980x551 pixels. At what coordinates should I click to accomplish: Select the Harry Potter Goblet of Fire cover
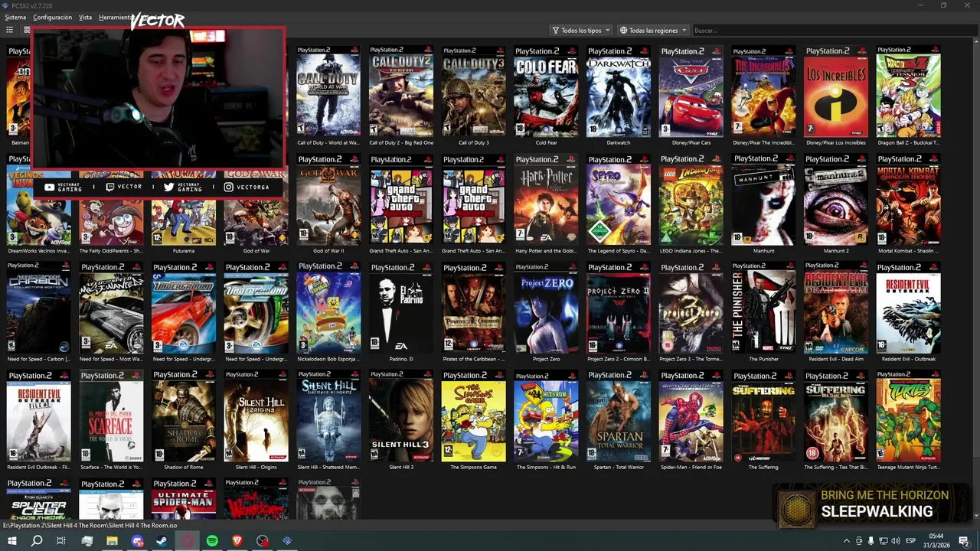point(546,200)
